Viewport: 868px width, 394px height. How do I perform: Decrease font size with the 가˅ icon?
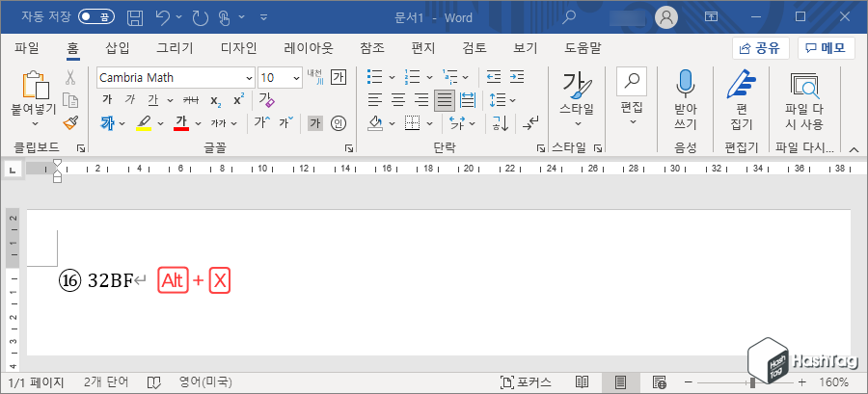[x=286, y=122]
